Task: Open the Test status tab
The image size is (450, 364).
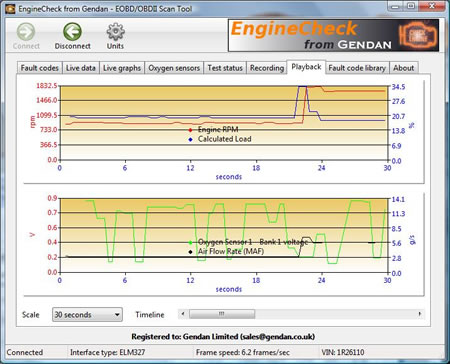Action: [225, 68]
